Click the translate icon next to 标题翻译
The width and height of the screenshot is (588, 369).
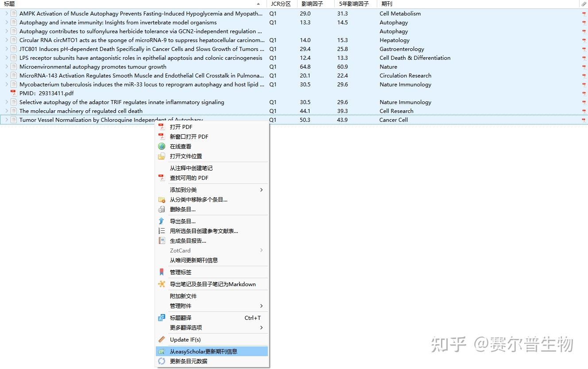162,318
